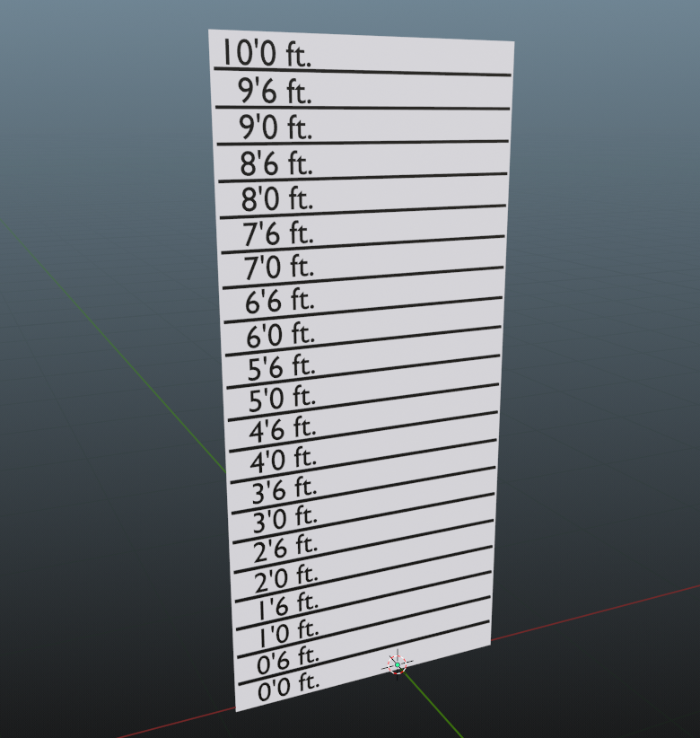The image size is (700, 738).
Task: Click the '3'0 ft.' label
Action: (x=285, y=519)
